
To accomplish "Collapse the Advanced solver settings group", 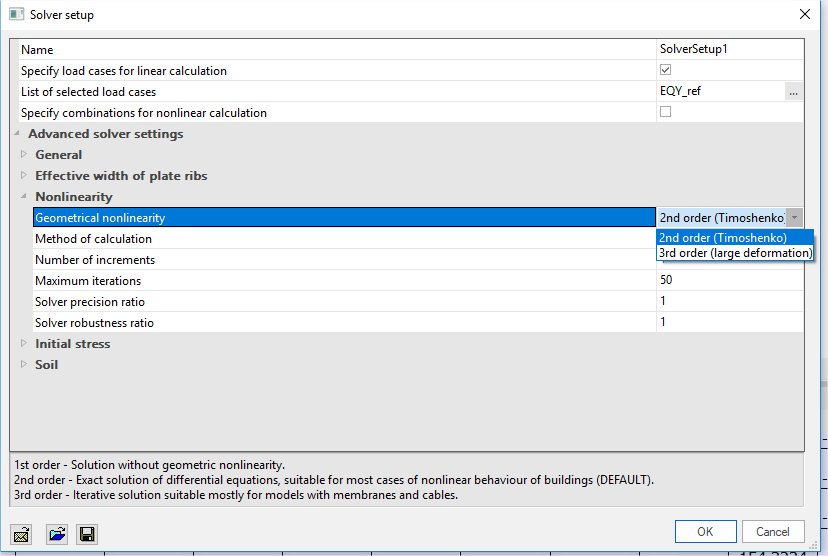I will click(17, 134).
